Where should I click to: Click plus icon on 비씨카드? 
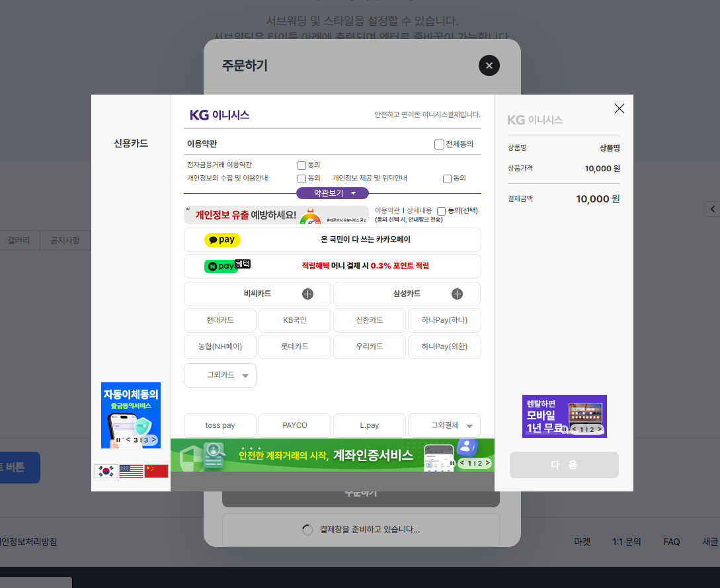pyautogui.click(x=307, y=294)
